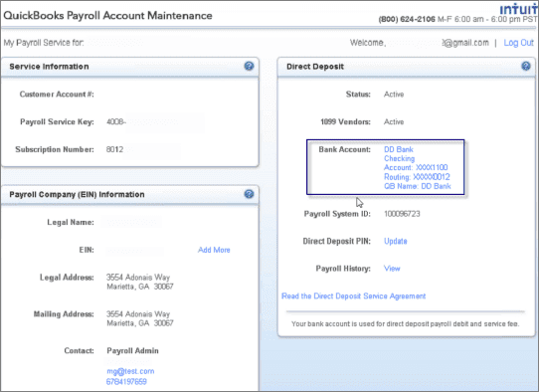The height and width of the screenshot is (392, 539).
Task: Open help for Service Information panel
Action: coord(249,66)
